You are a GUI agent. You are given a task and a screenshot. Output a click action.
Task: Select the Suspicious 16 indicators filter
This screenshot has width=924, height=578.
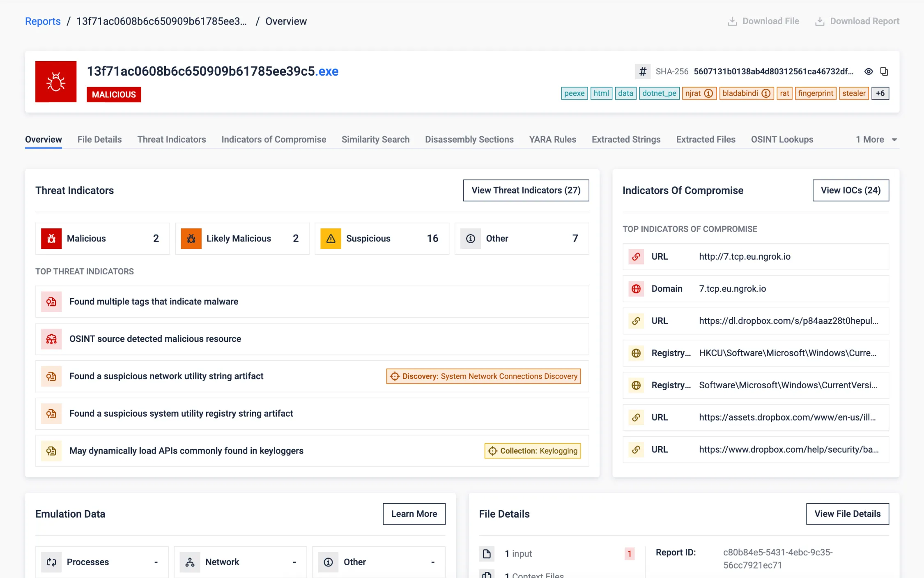[x=382, y=239]
